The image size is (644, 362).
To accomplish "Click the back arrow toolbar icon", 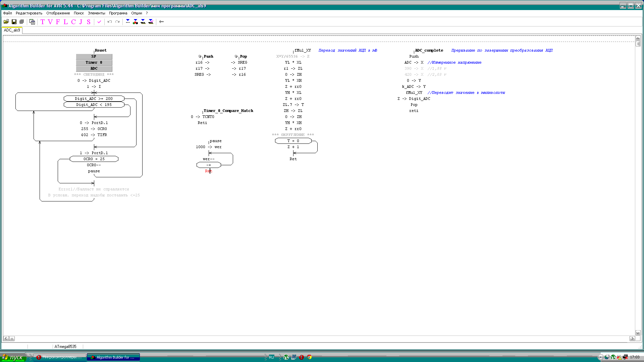I will 161,22.
